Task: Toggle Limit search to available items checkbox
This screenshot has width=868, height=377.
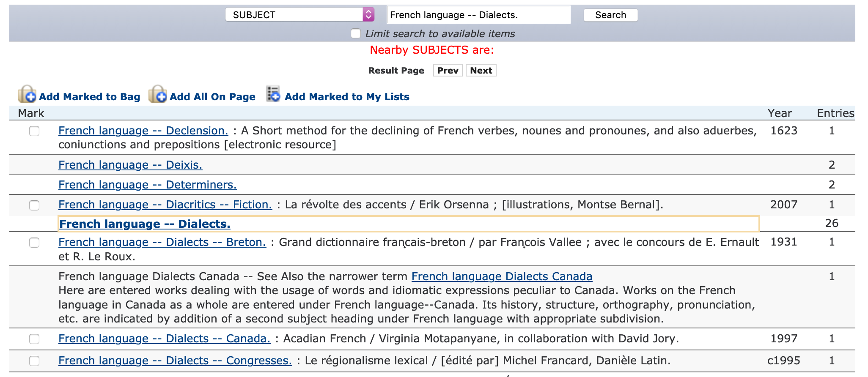Action: tap(356, 33)
